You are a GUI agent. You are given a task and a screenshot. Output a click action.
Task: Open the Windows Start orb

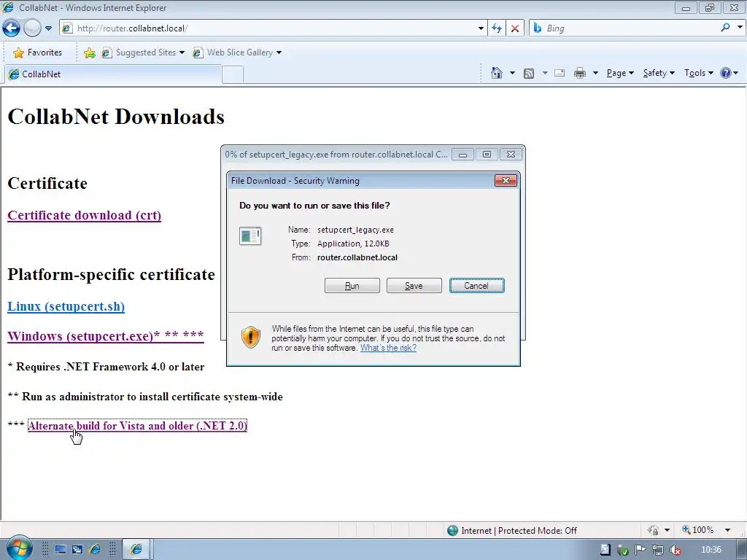pos(18,548)
